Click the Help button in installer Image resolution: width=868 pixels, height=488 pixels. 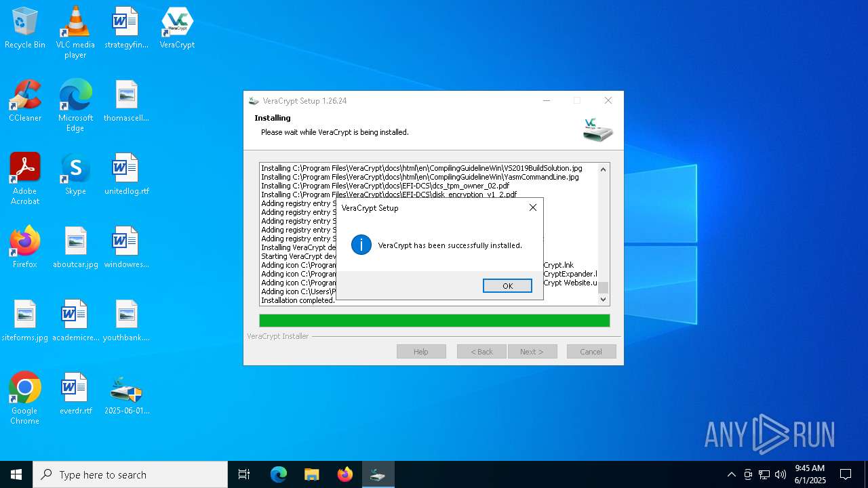click(421, 352)
